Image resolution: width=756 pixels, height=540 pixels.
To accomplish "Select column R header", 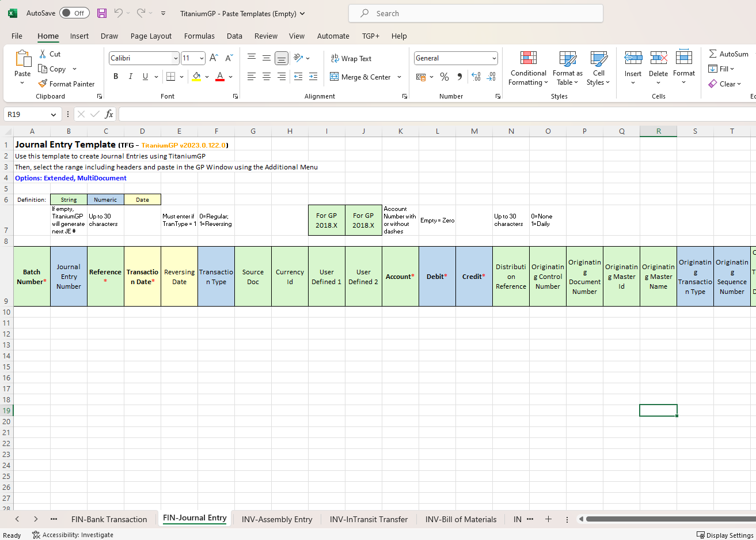I will tap(658, 131).
